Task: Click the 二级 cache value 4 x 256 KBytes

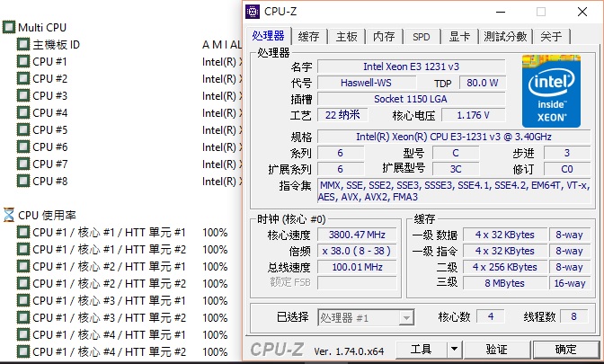Action: tap(504, 267)
